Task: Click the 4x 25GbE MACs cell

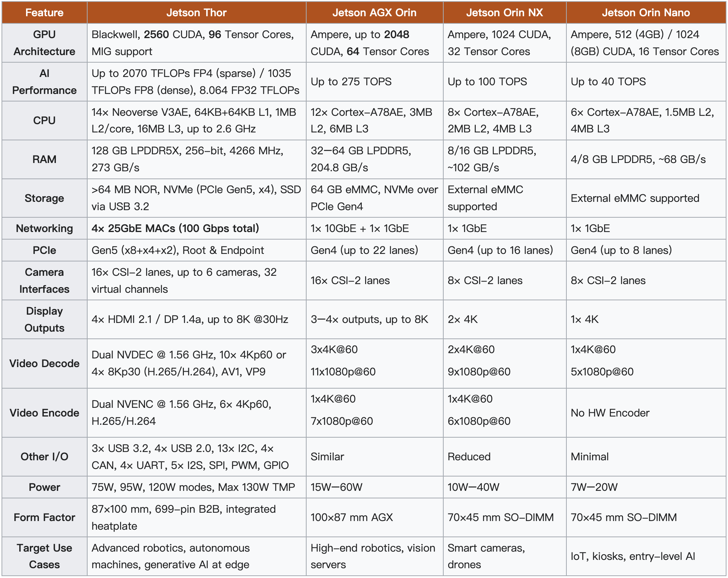Action: point(175,228)
